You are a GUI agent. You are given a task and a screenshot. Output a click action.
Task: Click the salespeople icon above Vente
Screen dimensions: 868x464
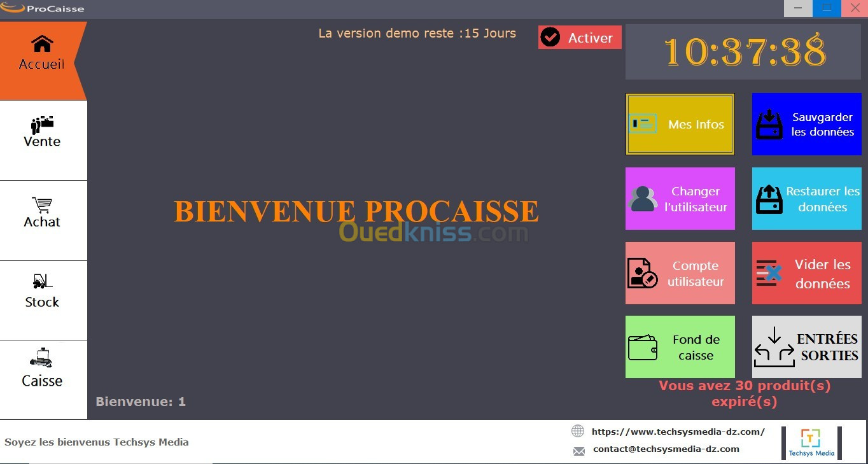pyautogui.click(x=42, y=124)
